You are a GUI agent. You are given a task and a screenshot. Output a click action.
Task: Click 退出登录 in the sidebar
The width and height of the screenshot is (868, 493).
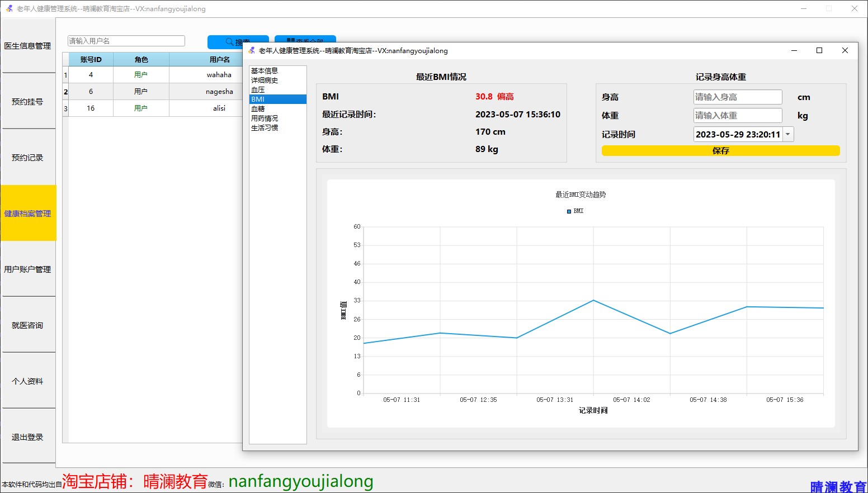[28, 437]
